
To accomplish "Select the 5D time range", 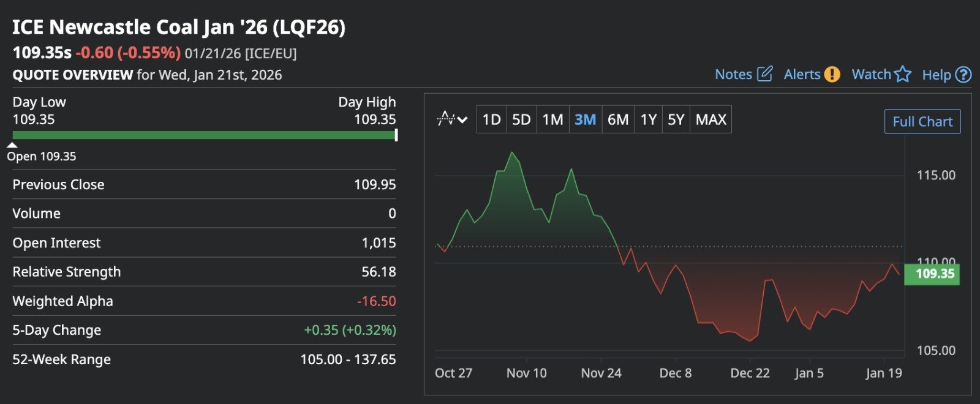I will tap(521, 119).
